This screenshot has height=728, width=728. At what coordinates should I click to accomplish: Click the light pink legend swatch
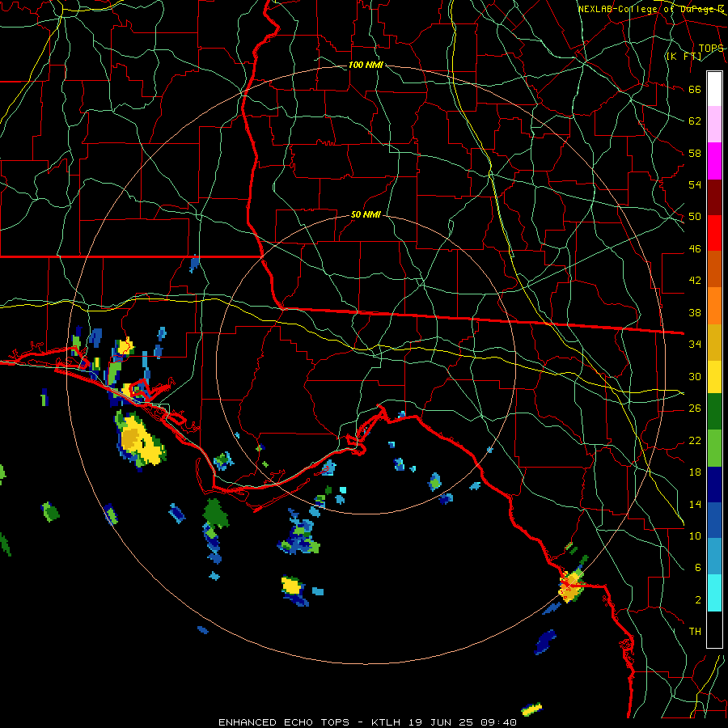tap(714, 125)
